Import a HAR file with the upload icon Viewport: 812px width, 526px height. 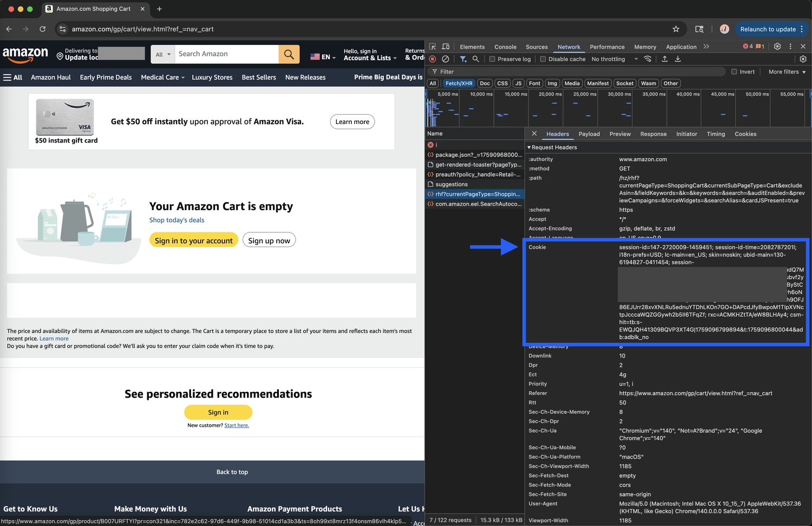pyautogui.click(x=665, y=59)
